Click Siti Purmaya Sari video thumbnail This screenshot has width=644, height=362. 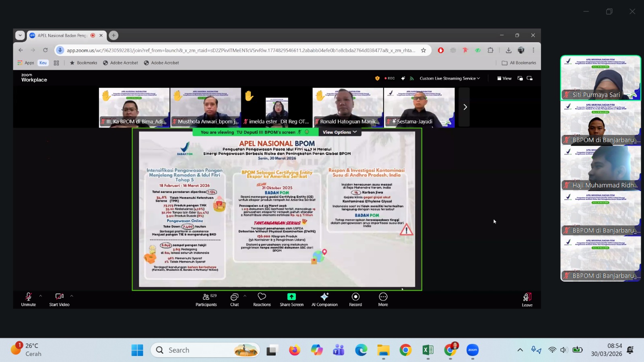click(x=600, y=78)
